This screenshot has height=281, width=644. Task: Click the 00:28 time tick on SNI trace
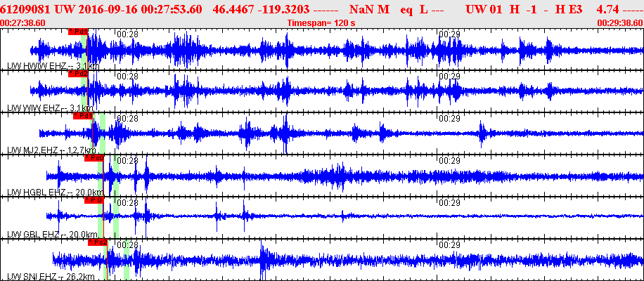click(128, 244)
